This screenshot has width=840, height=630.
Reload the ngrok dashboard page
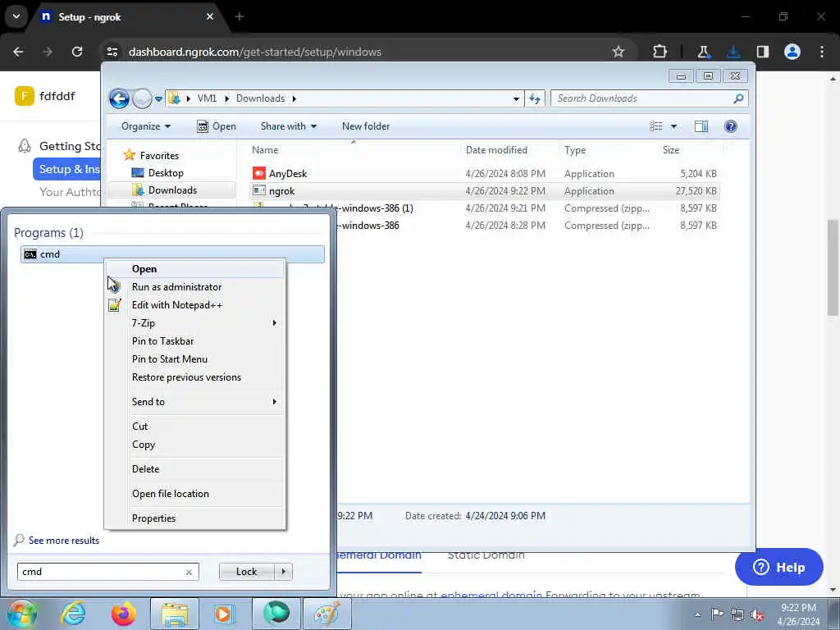(77, 52)
